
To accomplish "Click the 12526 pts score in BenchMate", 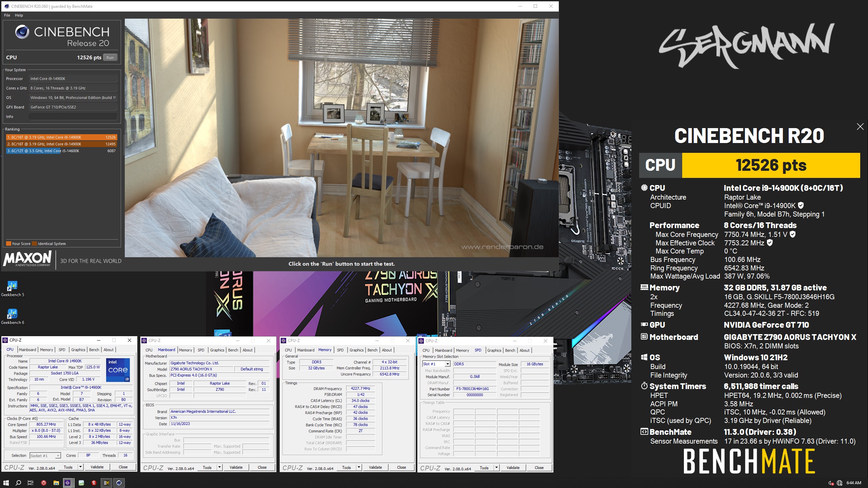I will [x=771, y=165].
